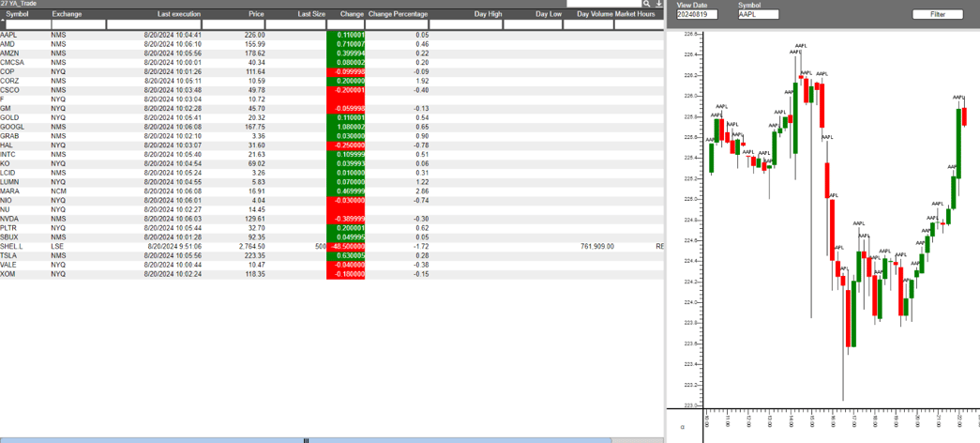Select the PLTR symbol row
Image resolution: width=980 pixels, height=443 pixels.
click(x=331, y=228)
